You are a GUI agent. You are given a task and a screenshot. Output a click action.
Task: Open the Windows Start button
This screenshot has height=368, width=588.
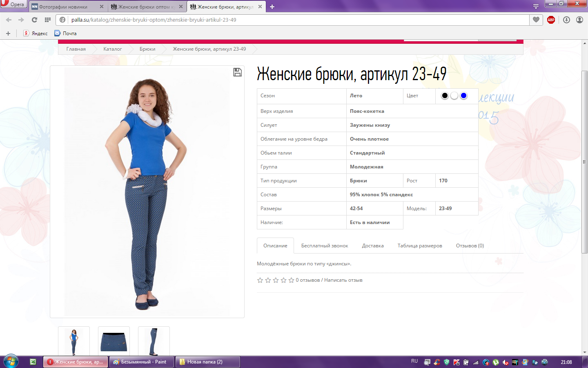11,362
